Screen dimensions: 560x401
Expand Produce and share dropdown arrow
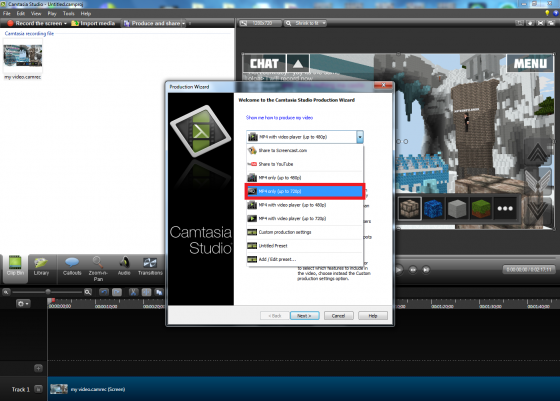[x=184, y=24]
